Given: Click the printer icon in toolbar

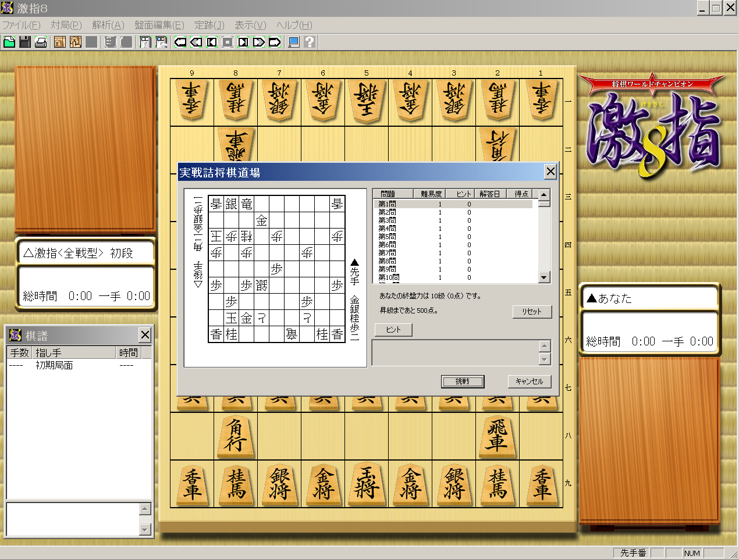Looking at the screenshot, I should pyautogui.click(x=41, y=42).
